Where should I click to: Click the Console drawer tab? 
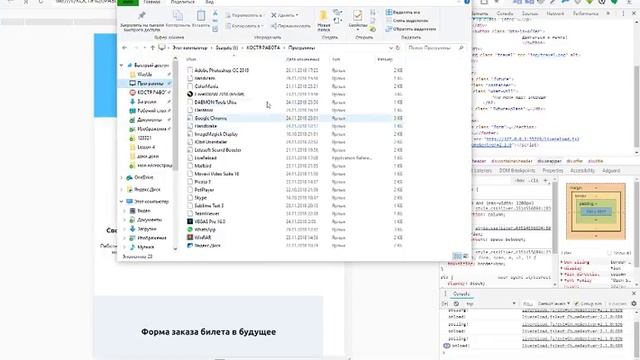[462, 293]
